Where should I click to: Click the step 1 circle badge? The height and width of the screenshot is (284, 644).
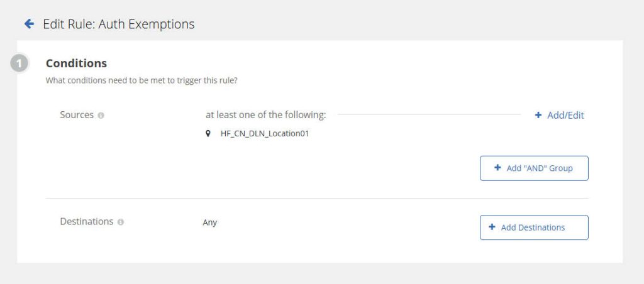tap(19, 64)
